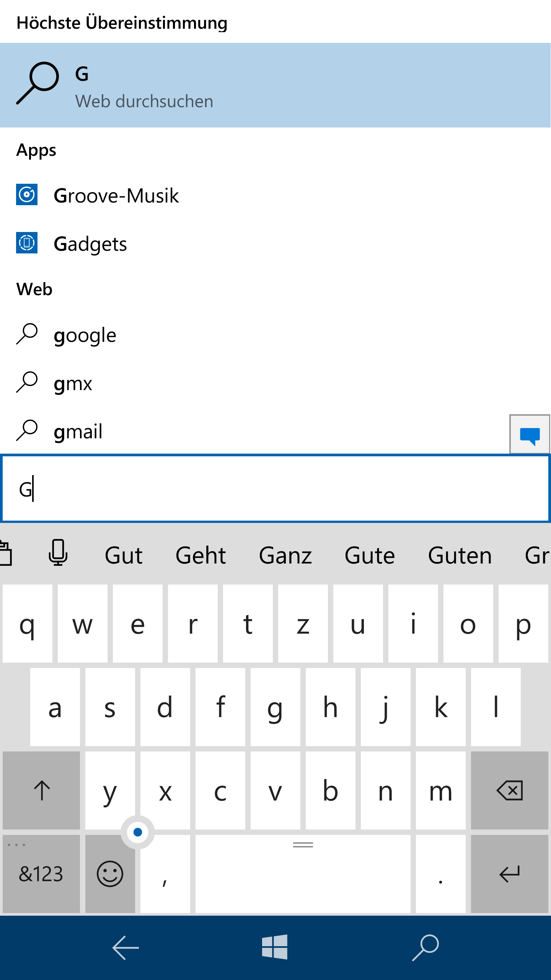Image resolution: width=551 pixels, height=980 pixels.
Task: Tap the blue feedback chat icon
Action: (530, 435)
